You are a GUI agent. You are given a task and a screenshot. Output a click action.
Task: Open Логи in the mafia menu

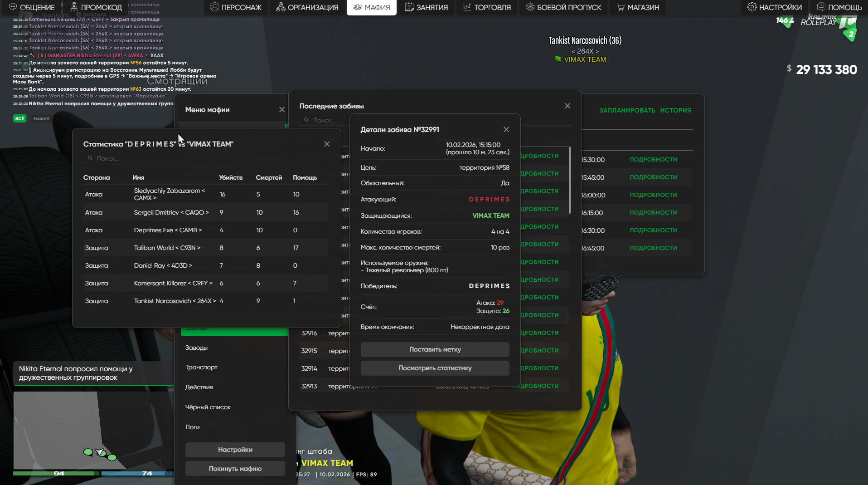(x=192, y=427)
